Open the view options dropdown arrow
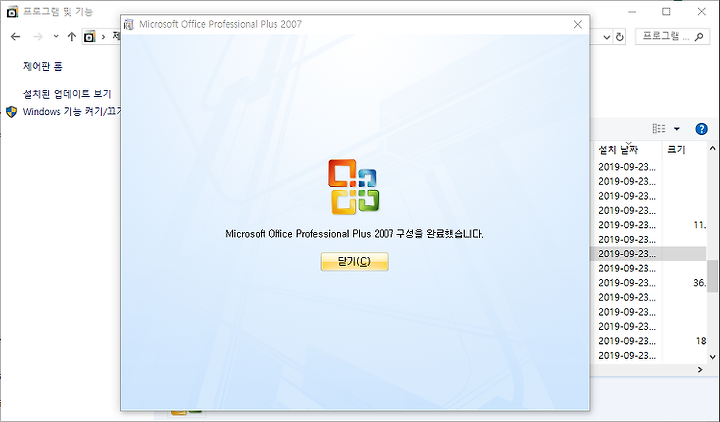This screenshot has width=720, height=422. click(677, 129)
